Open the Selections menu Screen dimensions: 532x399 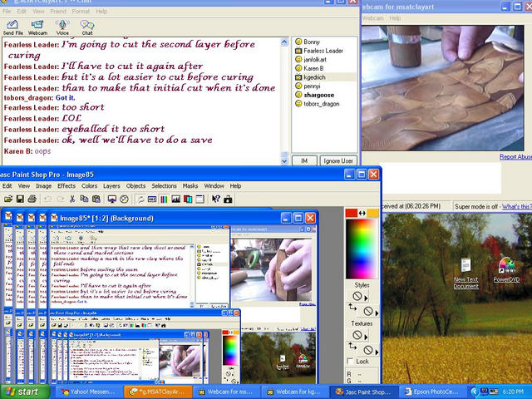165,186
